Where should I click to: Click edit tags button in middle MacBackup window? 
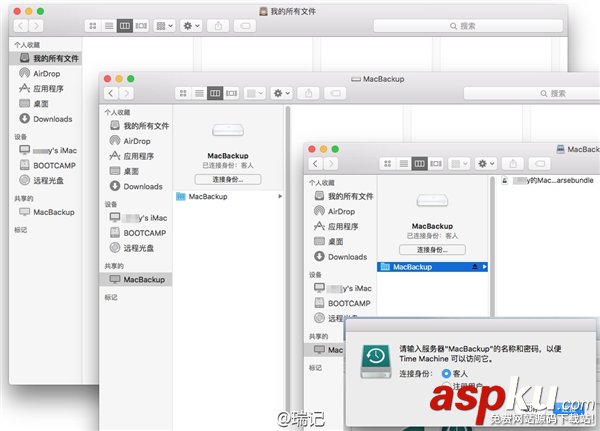pos(335,93)
